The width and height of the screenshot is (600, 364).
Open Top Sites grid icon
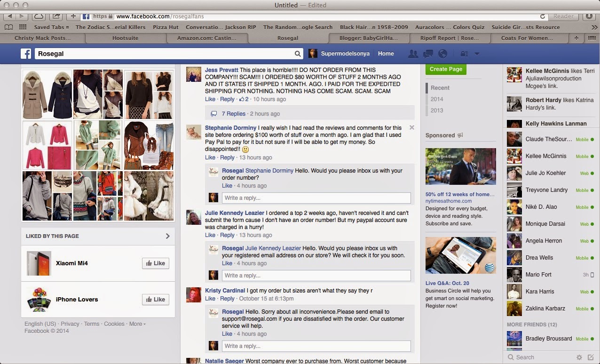[23, 27]
